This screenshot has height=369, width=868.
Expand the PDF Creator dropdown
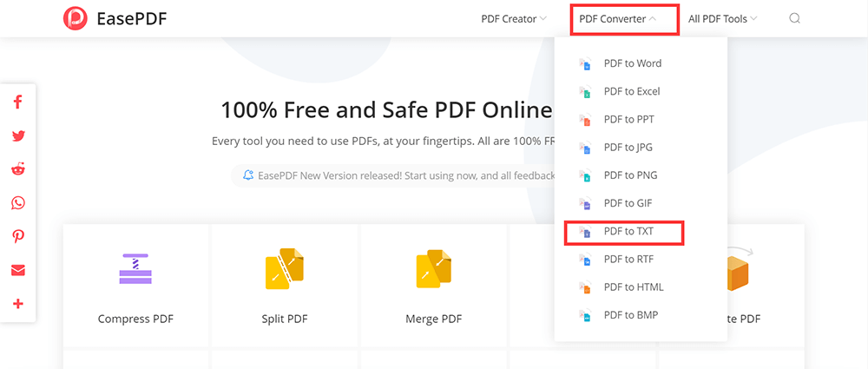(x=513, y=18)
